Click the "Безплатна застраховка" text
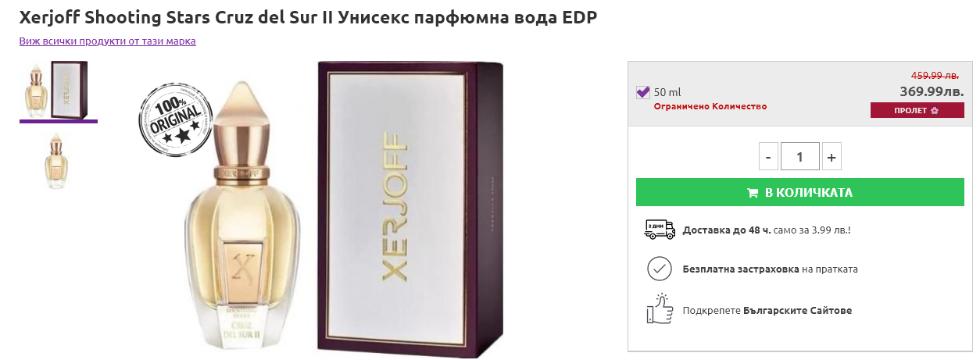The height and width of the screenshot is (360, 980). pyautogui.click(x=740, y=269)
